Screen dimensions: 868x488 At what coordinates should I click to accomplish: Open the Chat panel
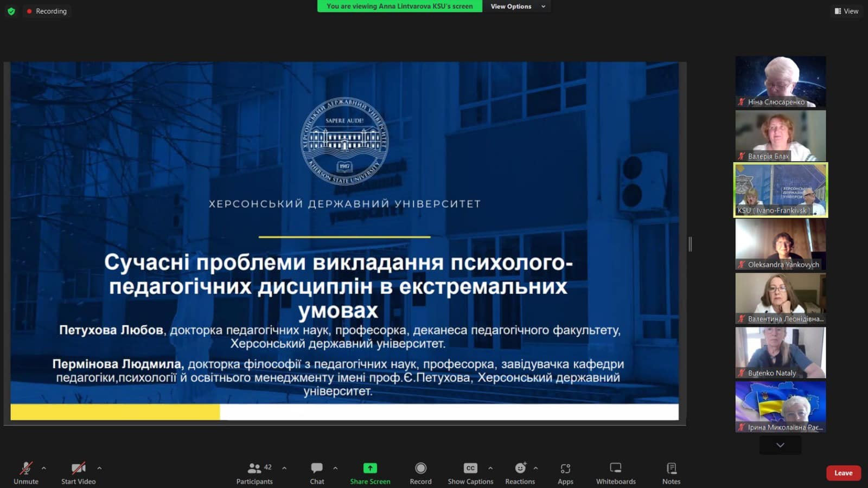[317, 473]
